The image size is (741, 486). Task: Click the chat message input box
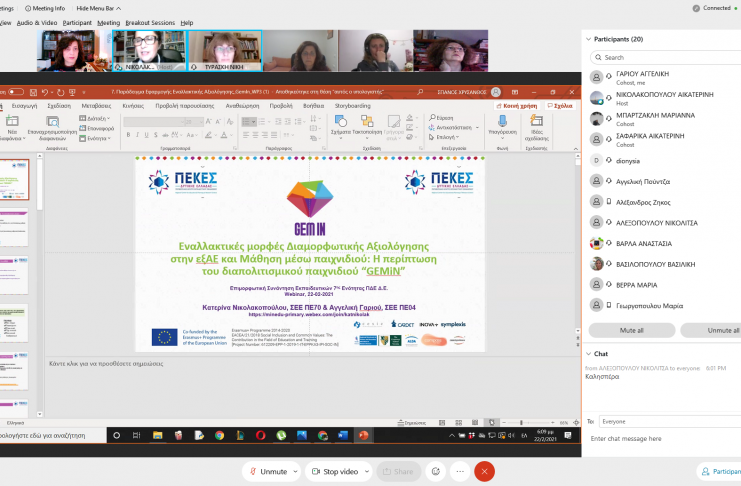662,439
